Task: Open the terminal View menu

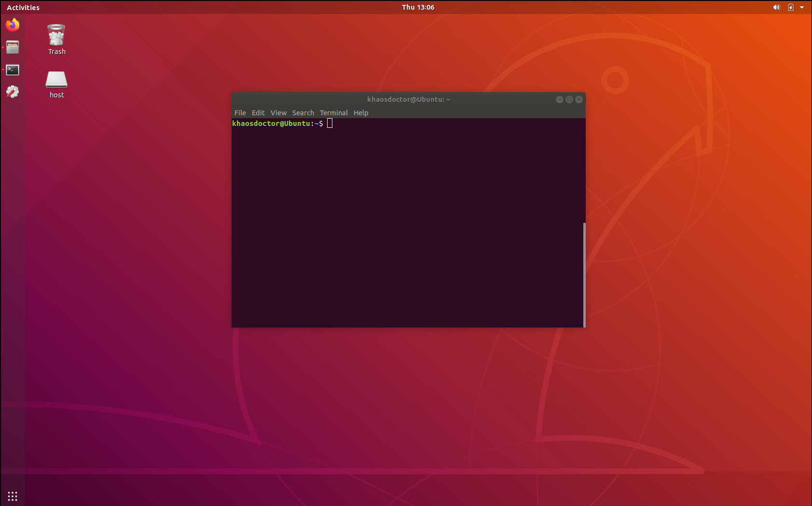Action: click(278, 113)
